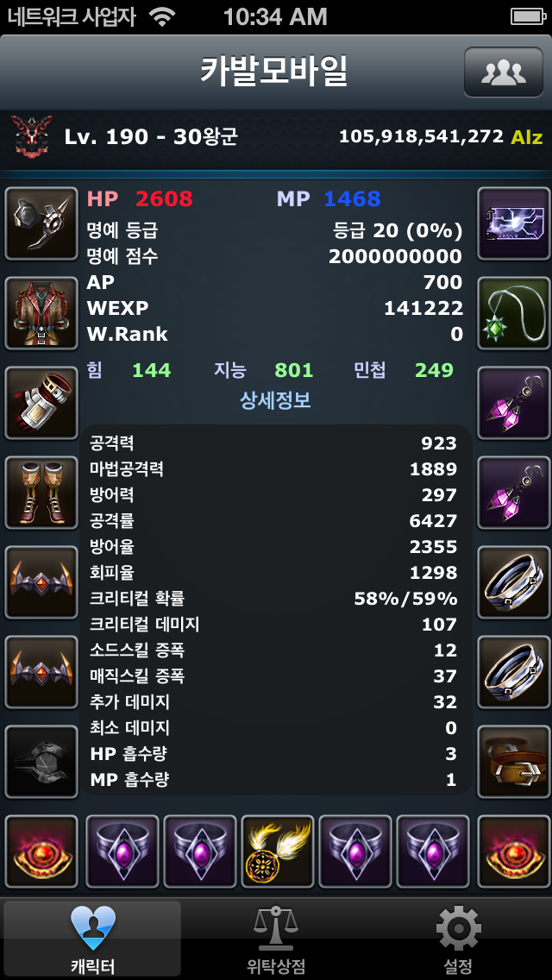The height and width of the screenshot is (980, 552).
Task: Select the boots equipment slot
Action: pyautogui.click(x=41, y=493)
